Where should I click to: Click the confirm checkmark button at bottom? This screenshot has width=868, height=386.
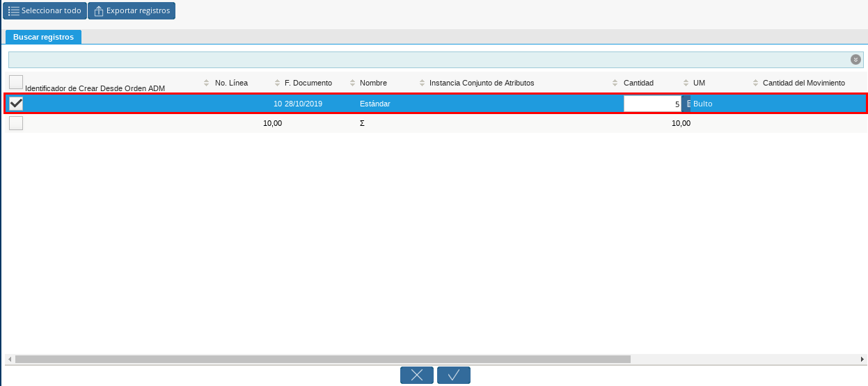454,375
